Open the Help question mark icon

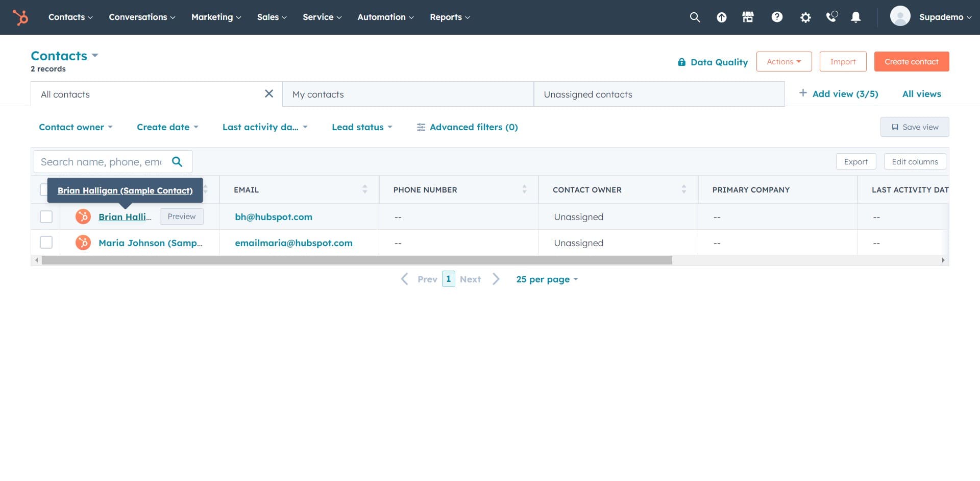(x=776, y=17)
